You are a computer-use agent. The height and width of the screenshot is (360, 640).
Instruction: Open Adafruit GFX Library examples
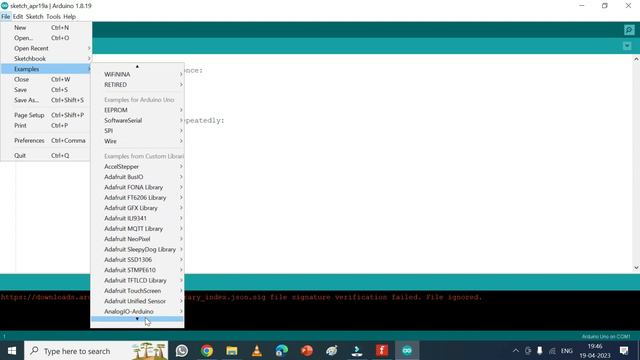(x=138, y=208)
